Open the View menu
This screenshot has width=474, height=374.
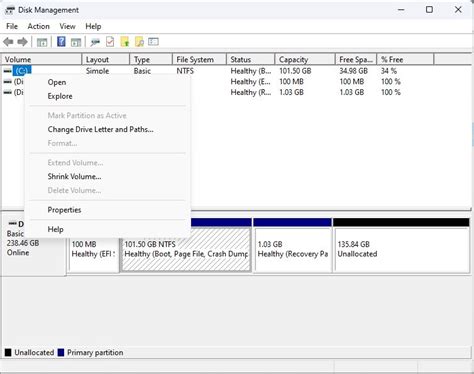(67, 26)
